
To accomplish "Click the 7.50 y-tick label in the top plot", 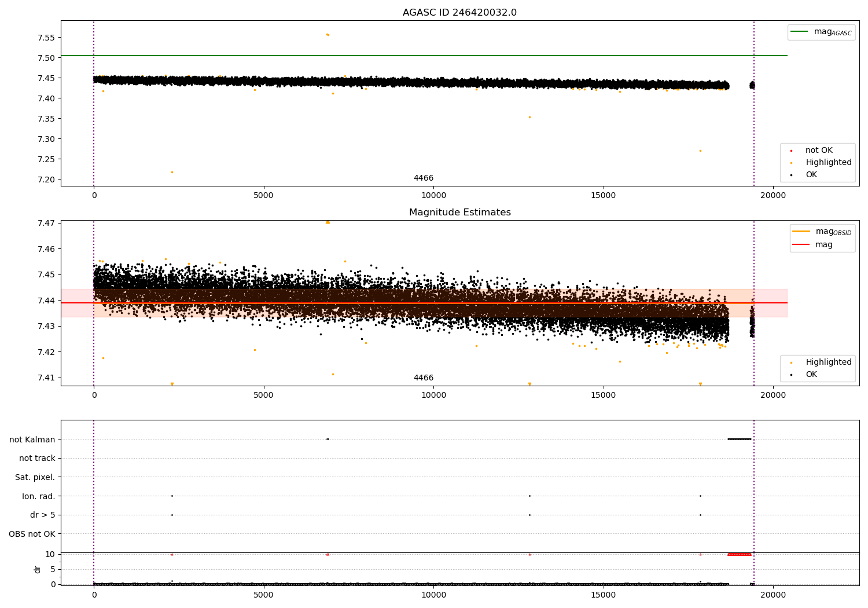I will pos(46,58).
